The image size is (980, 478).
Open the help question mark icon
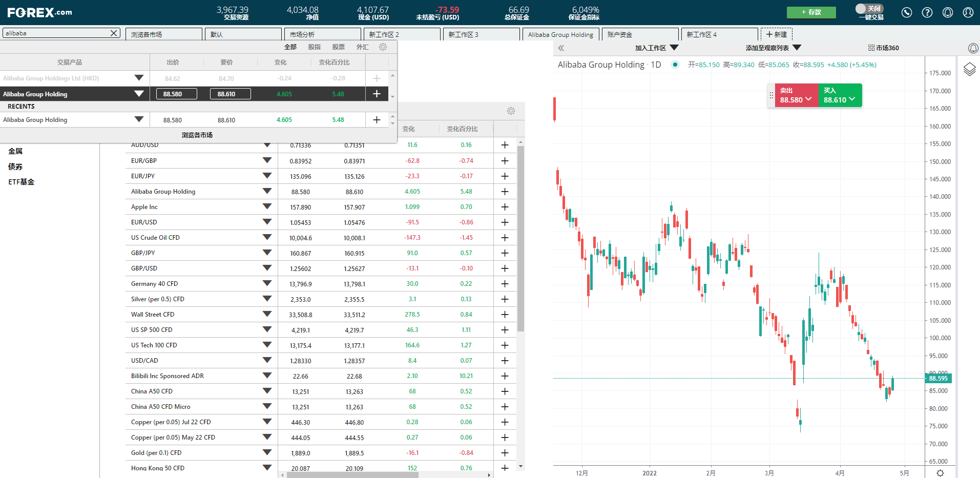(927, 12)
